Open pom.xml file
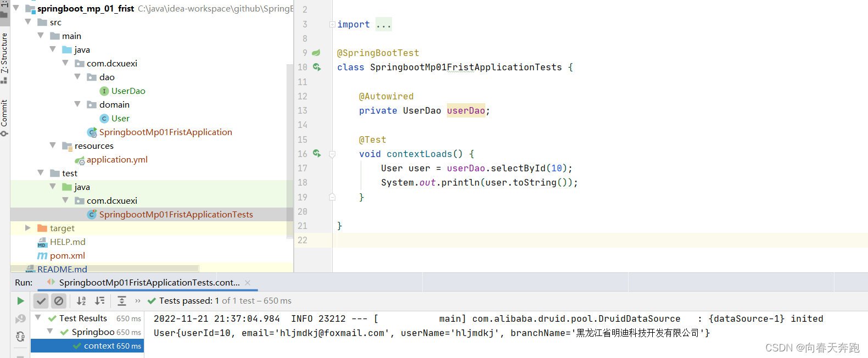Viewport: 868px width, 358px height. [x=68, y=256]
